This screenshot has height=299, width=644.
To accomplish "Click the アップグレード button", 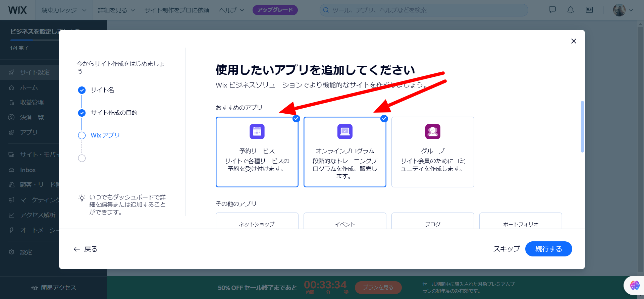I will coord(275,10).
